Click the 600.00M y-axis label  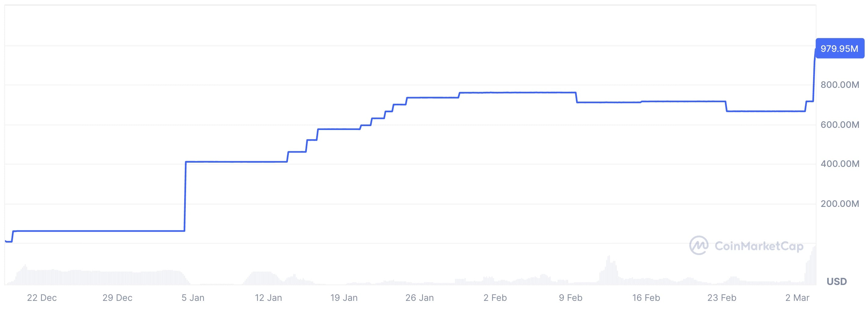click(x=840, y=125)
